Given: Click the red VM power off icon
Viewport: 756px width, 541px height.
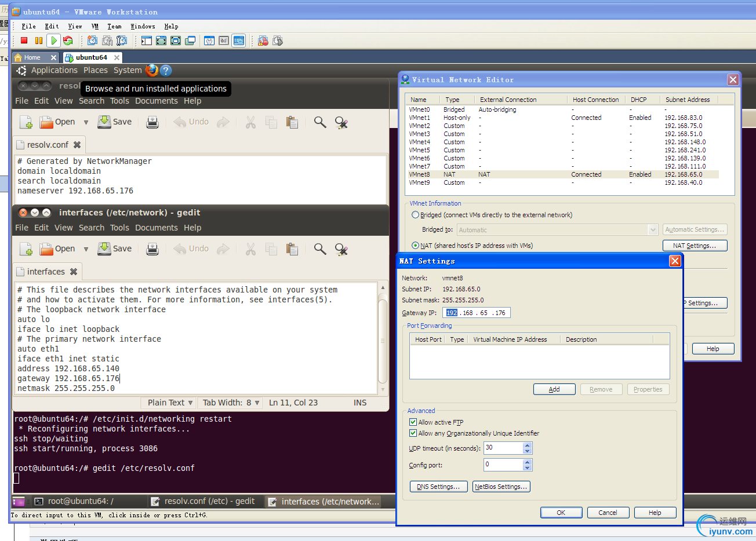Looking at the screenshot, I should 24,41.
